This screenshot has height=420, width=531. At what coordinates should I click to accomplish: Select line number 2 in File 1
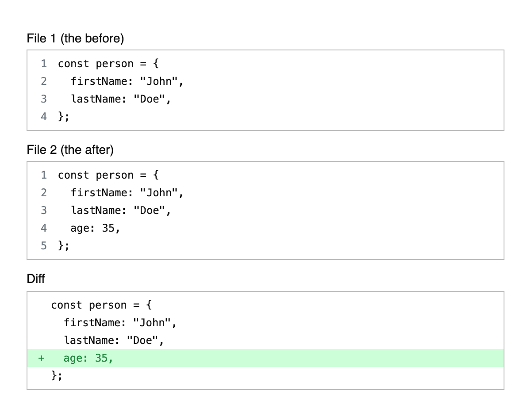(x=43, y=81)
